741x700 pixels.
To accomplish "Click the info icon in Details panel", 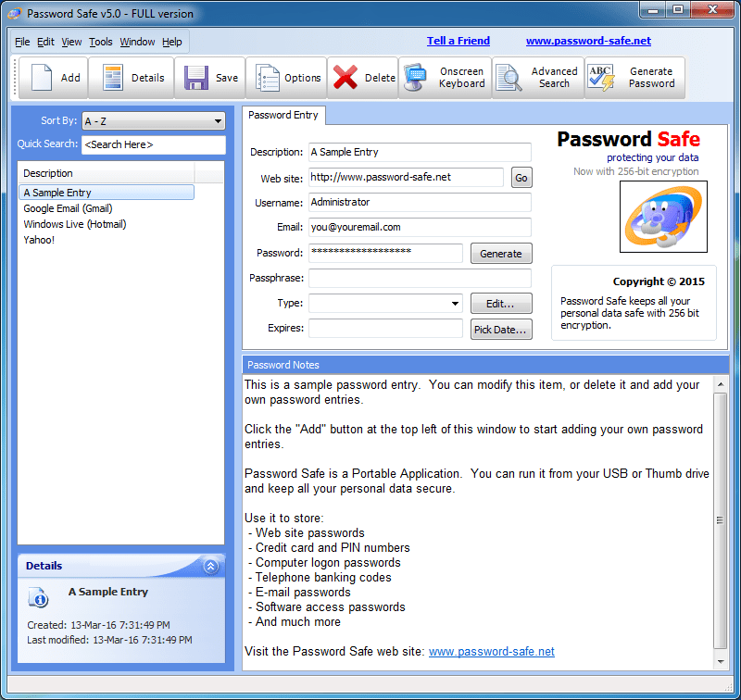I will coord(38,597).
